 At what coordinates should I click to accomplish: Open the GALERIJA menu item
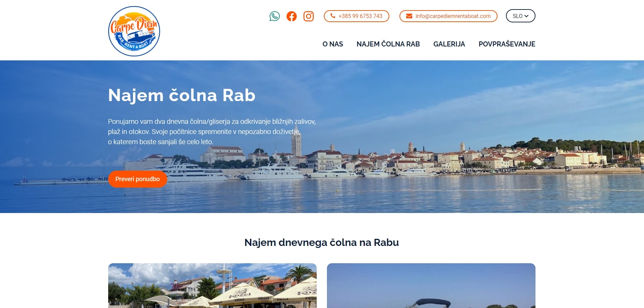pyautogui.click(x=449, y=44)
